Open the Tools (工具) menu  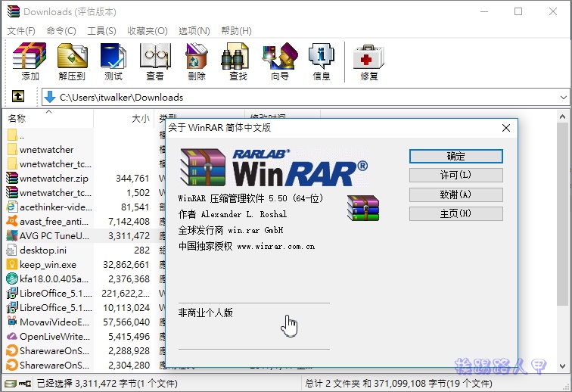point(102,31)
